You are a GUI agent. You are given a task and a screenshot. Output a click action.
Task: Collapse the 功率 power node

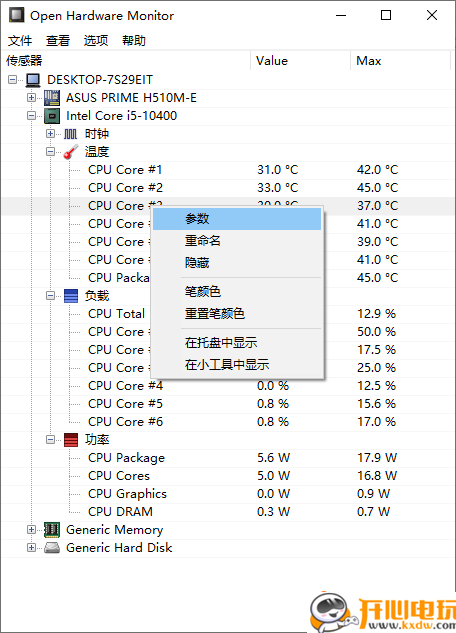point(50,440)
